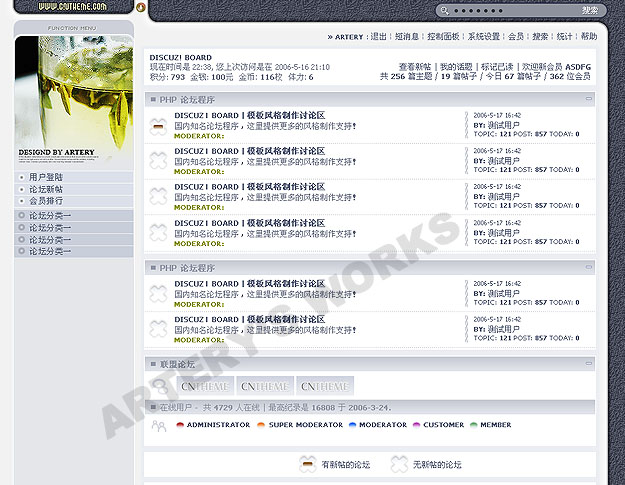Viewport: 625px width, 485px height.
Task: Collapse the second PHP 论坛程序 section
Action: [x=588, y=267]
